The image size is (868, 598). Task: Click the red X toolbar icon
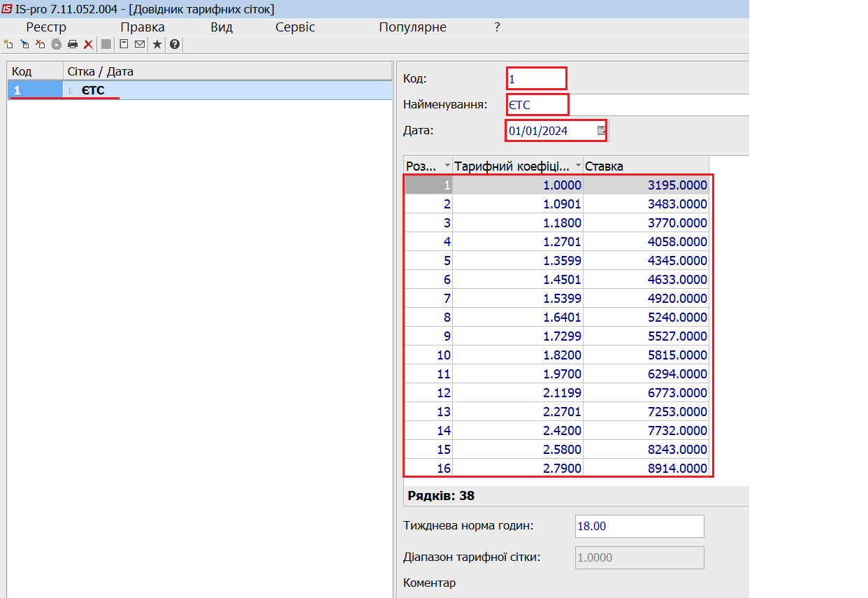click(88, 44)
